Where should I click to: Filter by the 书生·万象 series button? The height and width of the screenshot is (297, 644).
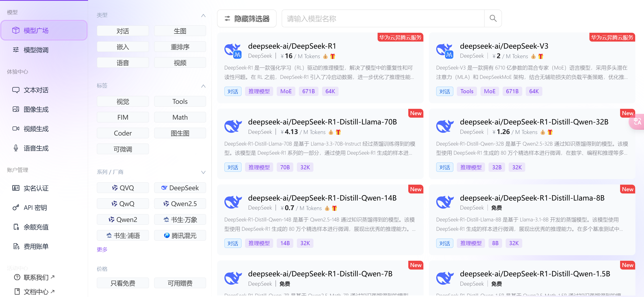coord(180,220)
